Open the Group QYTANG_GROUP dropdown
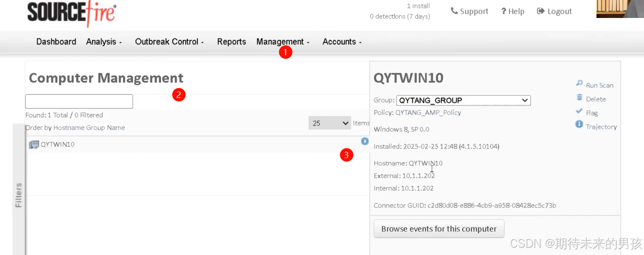The height and width of the screenshot is (255, 644). click(463, 101)
